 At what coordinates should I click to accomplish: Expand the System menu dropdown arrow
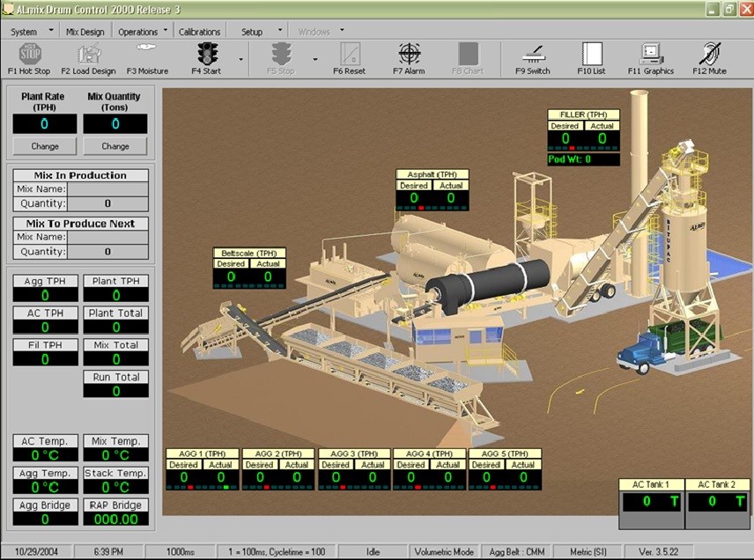tap(50, 31)
